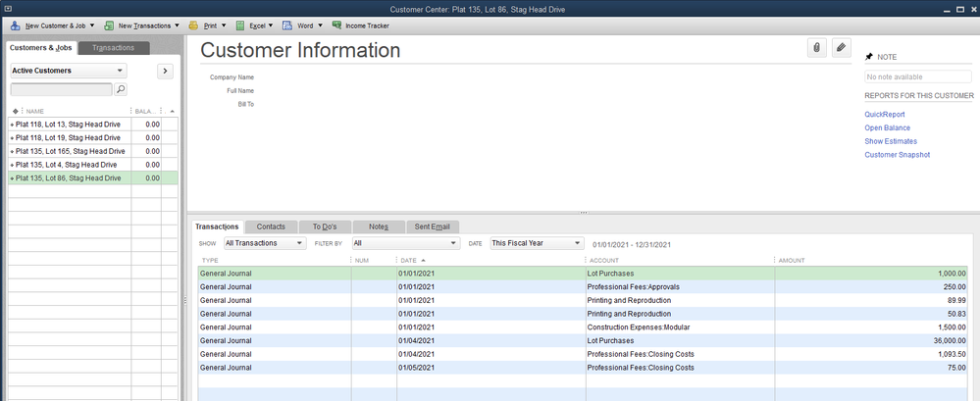Select the Lot Purchases 36,000.00 row

(583, 341)
